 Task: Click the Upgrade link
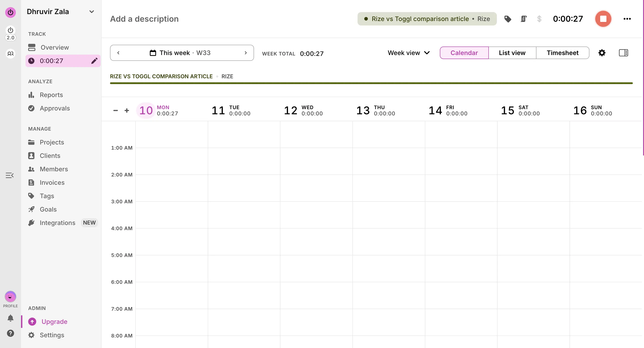point(54,322)
